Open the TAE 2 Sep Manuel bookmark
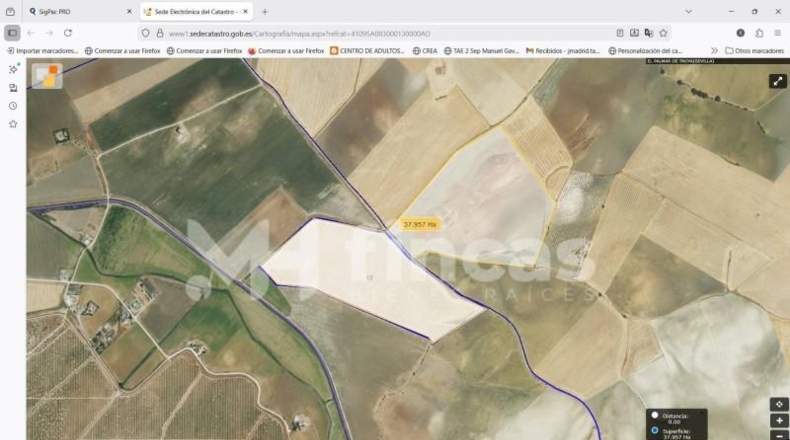The height and width of the screenshot is (440, 790). pos(481,51)
